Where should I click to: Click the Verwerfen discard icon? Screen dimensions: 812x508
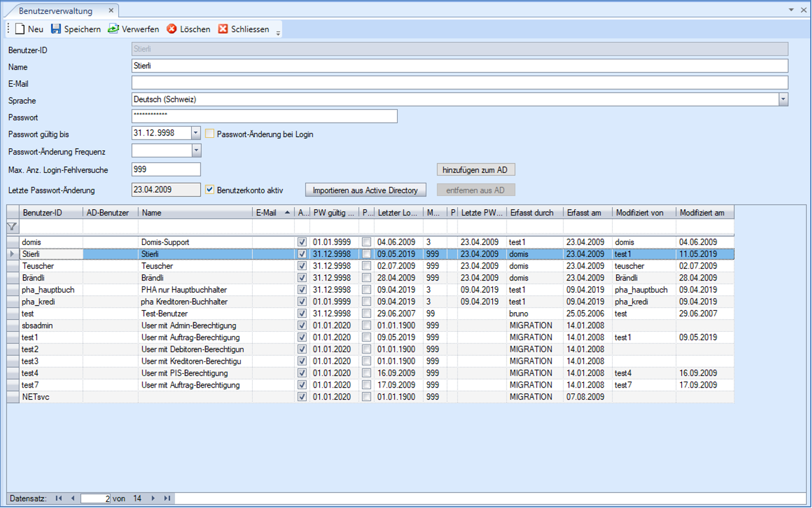point(113,29)
